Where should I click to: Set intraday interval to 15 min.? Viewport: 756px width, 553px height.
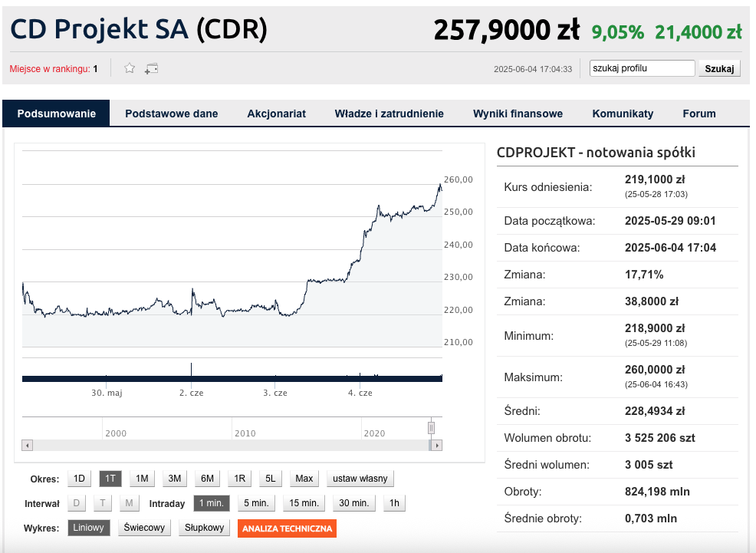pyautogui.click(x=304, y=503)
